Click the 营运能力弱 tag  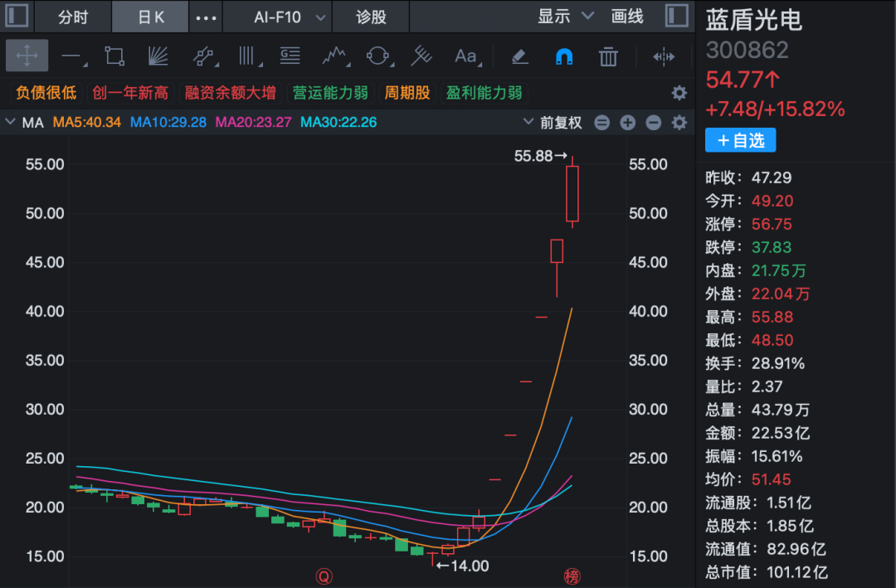[x=330, y=93]
